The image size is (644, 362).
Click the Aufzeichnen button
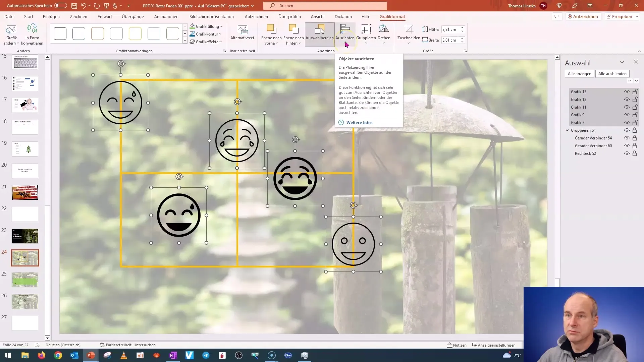[x=583, y=16]
